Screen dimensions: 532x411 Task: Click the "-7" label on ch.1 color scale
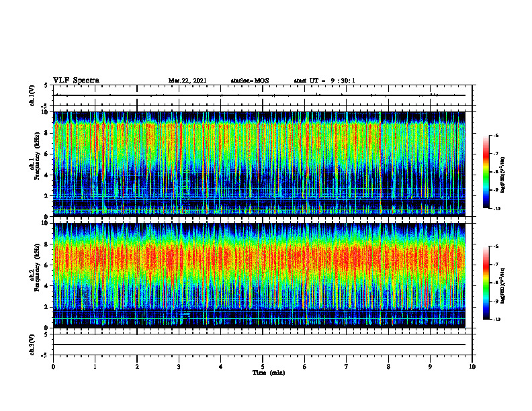point(496,154)
